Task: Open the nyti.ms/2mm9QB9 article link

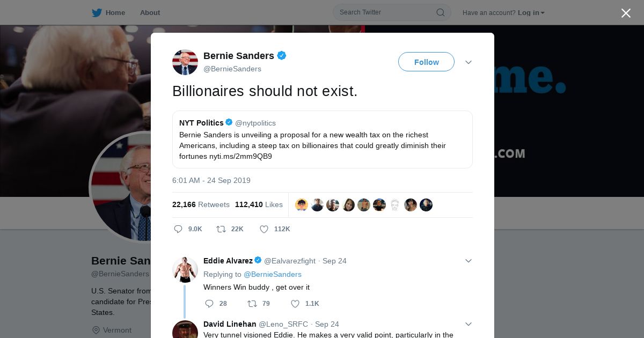Action: 240,157
